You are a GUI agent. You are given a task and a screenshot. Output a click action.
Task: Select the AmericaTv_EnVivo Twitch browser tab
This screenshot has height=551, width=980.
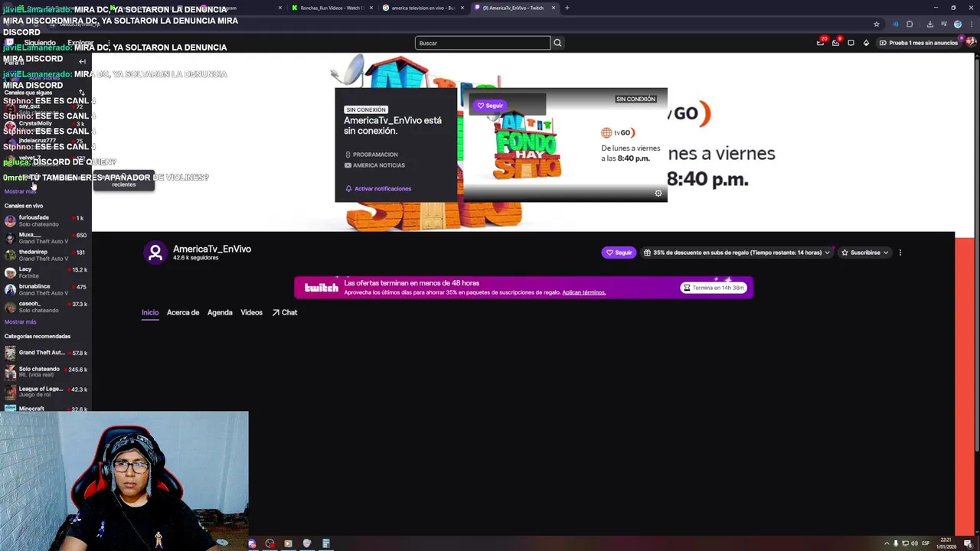point(512,8)
